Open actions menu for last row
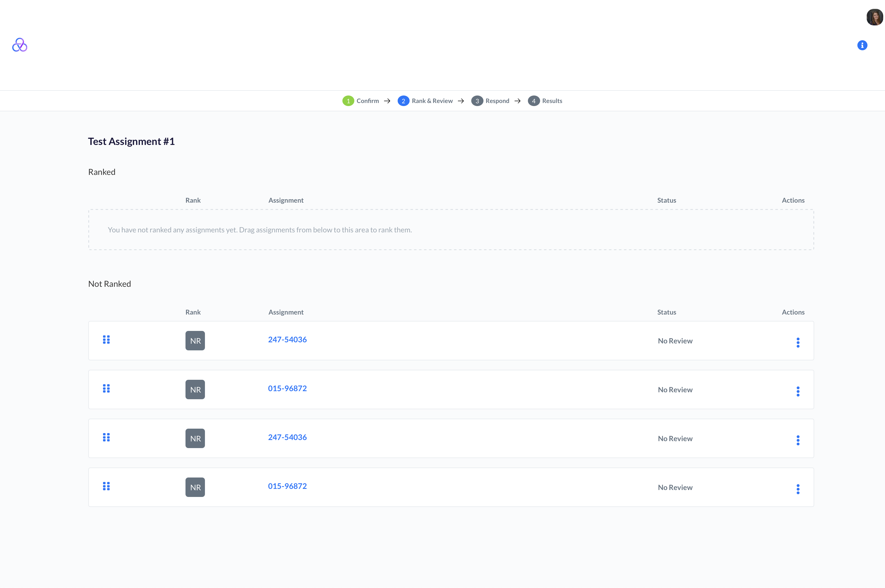Screen dimensions: 885x588 798,489
